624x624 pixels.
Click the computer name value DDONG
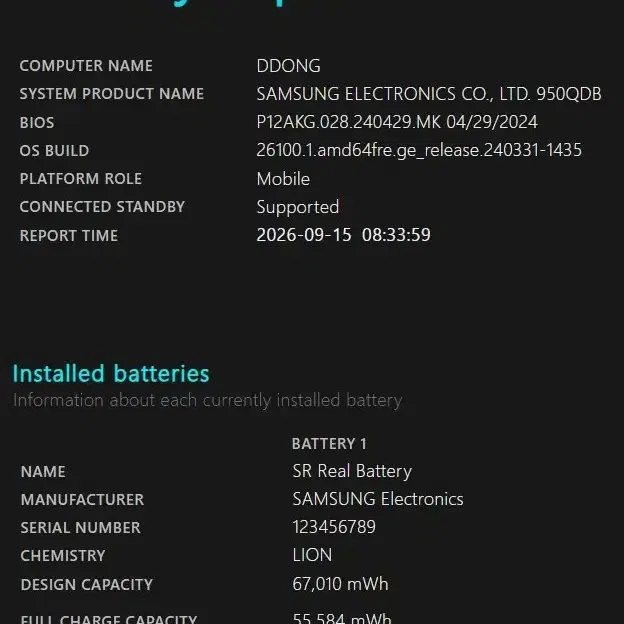(289, 66)
